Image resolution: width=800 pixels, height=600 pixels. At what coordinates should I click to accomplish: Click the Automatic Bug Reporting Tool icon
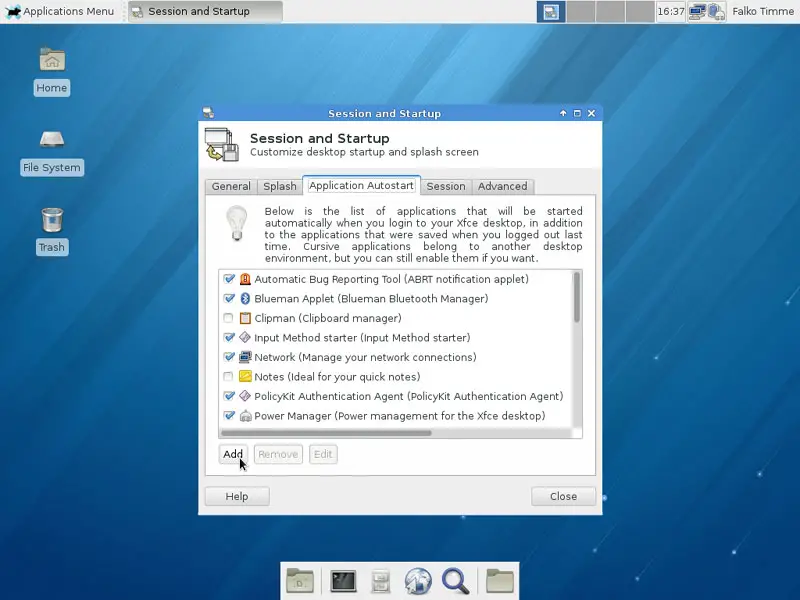(x=245, y=279)
